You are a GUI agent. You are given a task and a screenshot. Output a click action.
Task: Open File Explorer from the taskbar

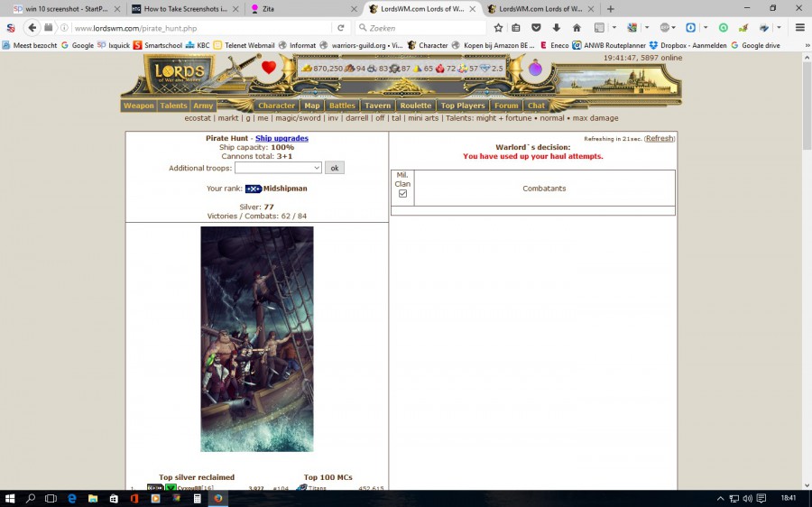tap(93, 498)
